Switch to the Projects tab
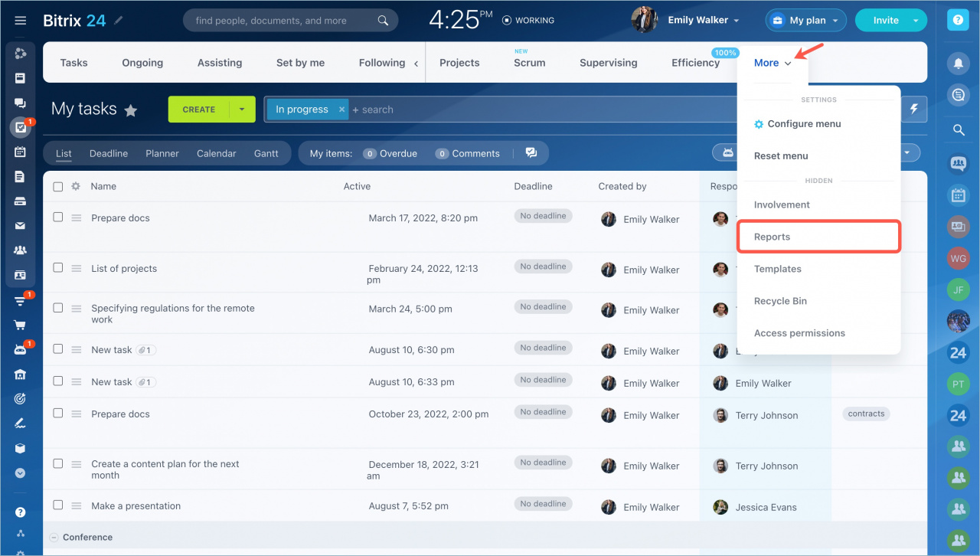 click(459, 63)
